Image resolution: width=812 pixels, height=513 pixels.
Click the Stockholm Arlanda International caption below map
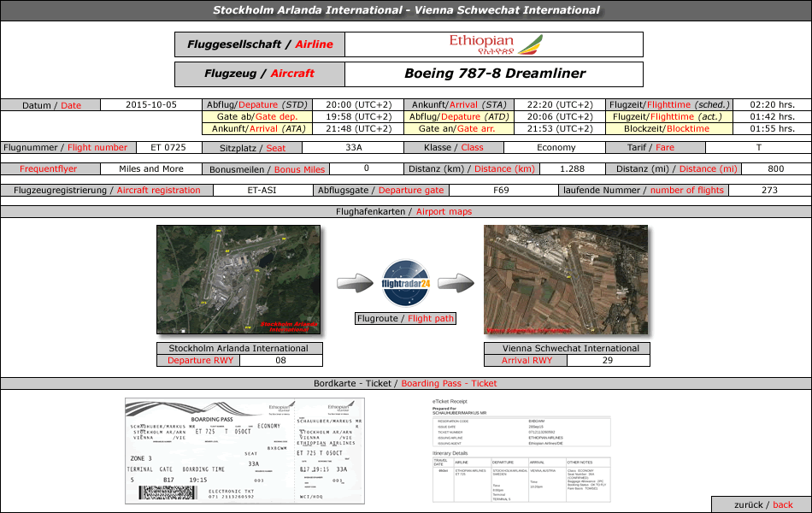tap(238, 348)
